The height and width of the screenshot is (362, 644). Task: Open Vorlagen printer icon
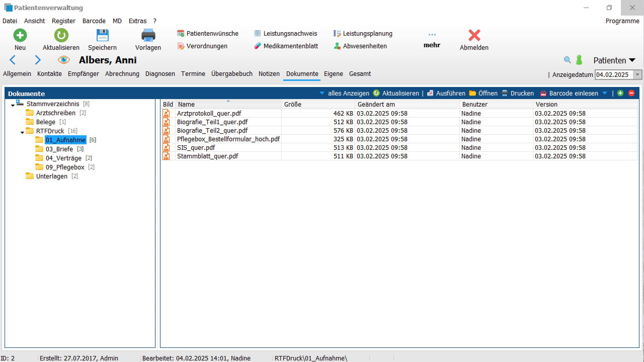coord(148,35)
